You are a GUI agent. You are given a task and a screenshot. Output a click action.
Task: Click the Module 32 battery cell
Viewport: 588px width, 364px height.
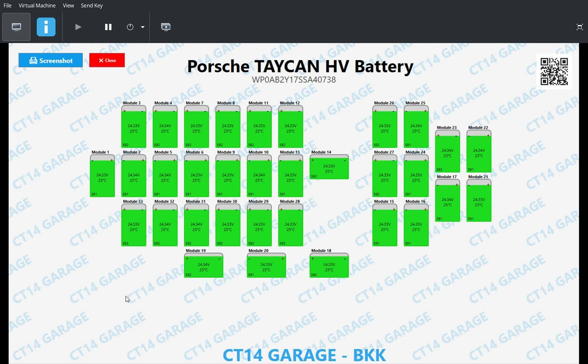[165, 225]
